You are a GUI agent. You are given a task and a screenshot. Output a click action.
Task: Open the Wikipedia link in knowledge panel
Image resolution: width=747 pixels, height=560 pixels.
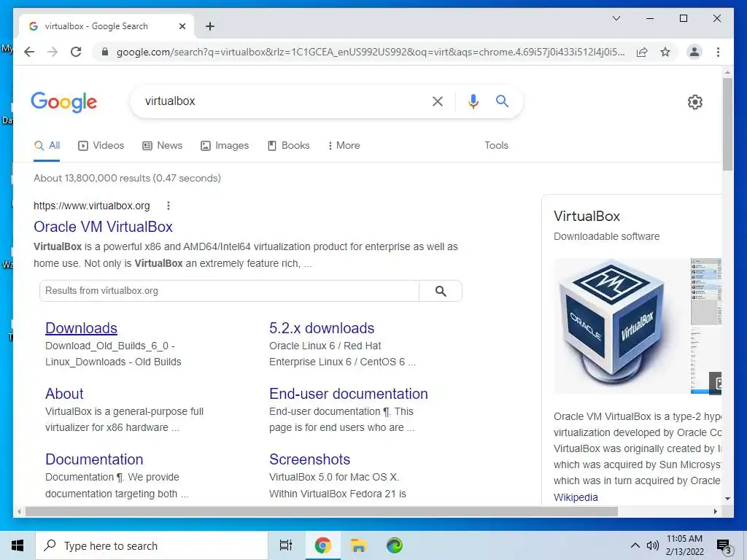click(576, 497)
